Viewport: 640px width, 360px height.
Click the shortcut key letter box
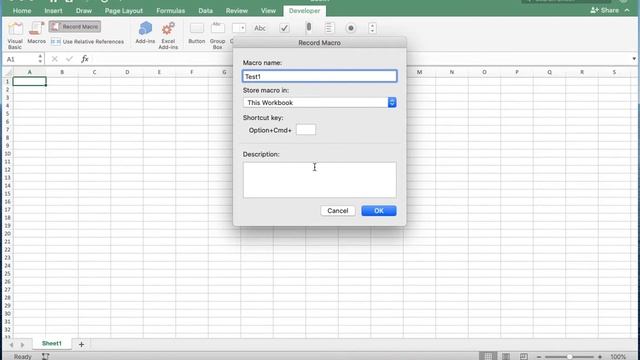click(x=306, y=130)
